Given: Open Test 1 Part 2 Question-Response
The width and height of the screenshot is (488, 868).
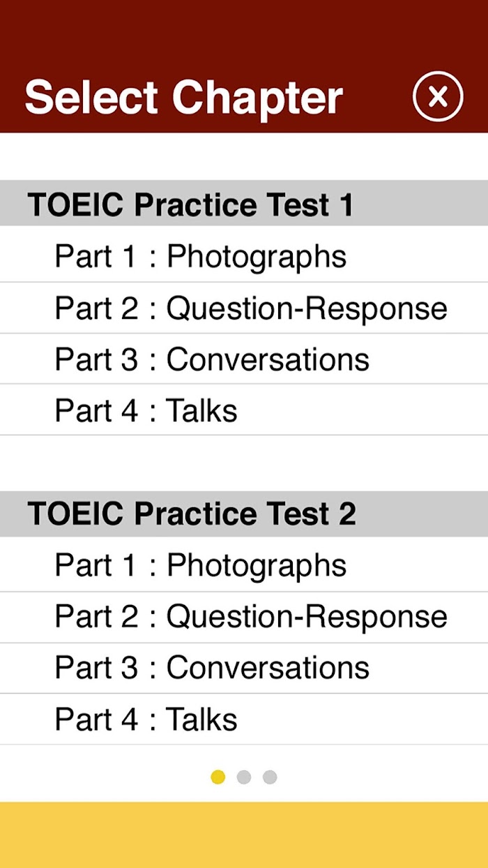Looking at the screenshot, I should tap(244, 308).
